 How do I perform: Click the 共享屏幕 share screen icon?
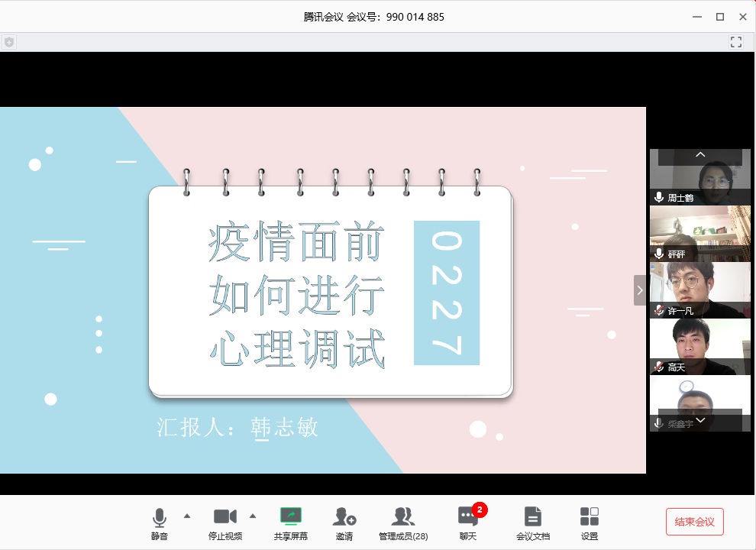pyautogui.click(x=291, y=517)
